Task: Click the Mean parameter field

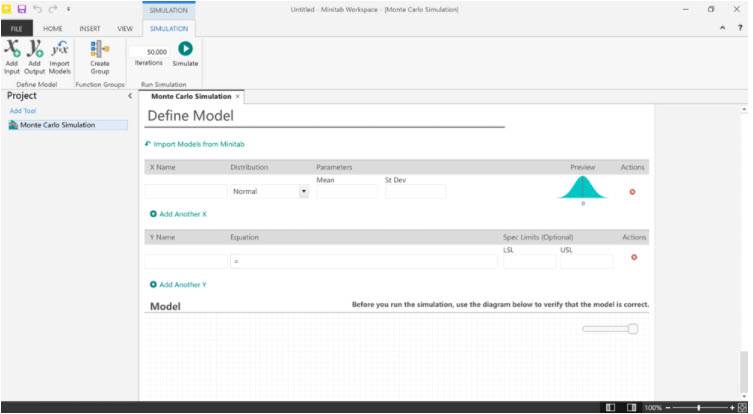Action: click(347, 192)
